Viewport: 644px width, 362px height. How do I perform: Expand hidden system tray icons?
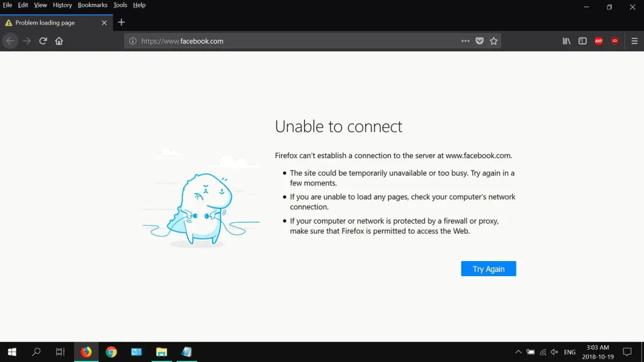518,352
